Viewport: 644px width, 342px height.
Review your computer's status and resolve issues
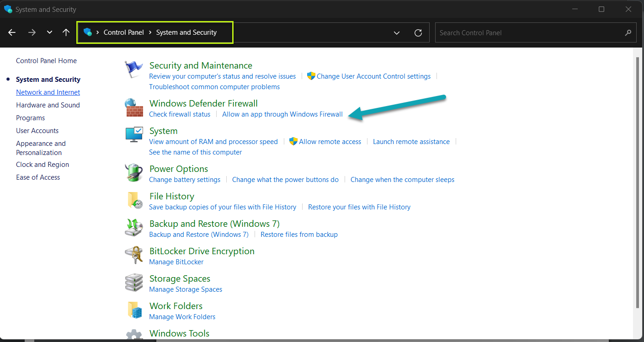tap(223, 76)
